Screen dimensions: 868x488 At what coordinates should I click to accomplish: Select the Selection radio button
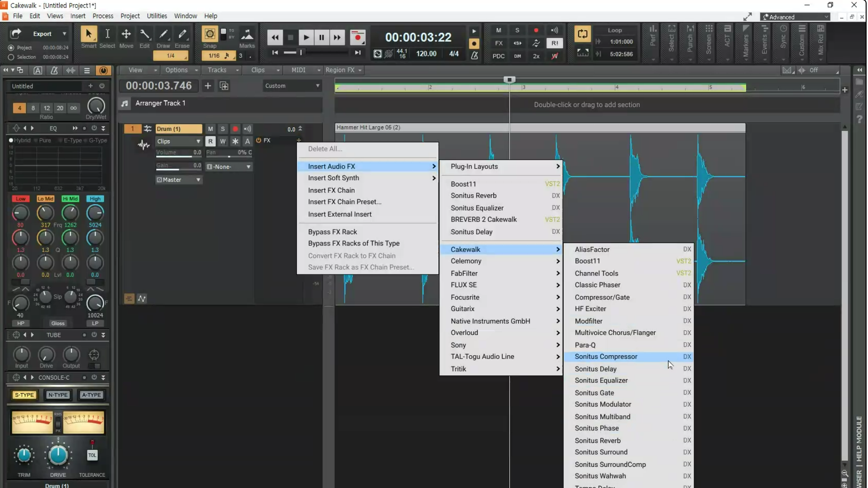click(11, 57)
